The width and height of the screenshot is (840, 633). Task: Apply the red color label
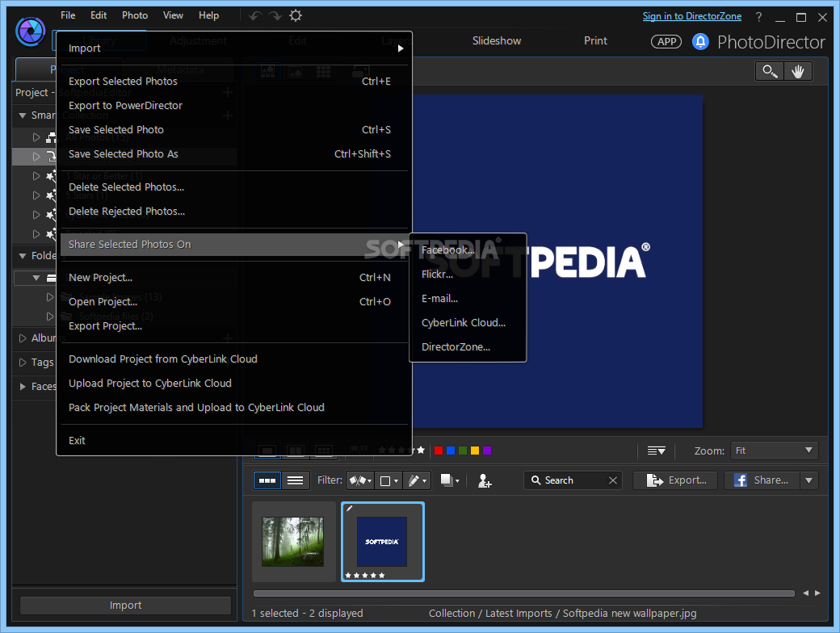pos(439,451)
